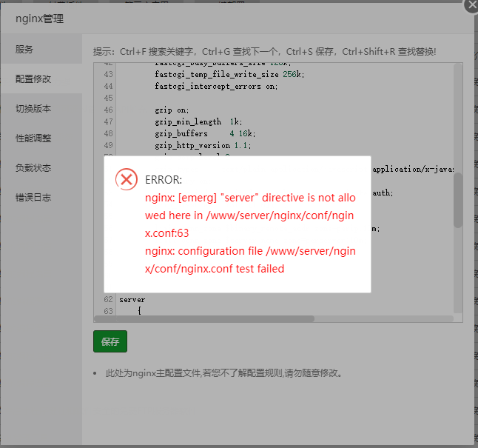View the 错误日志 tab

(x=41, y=197)
